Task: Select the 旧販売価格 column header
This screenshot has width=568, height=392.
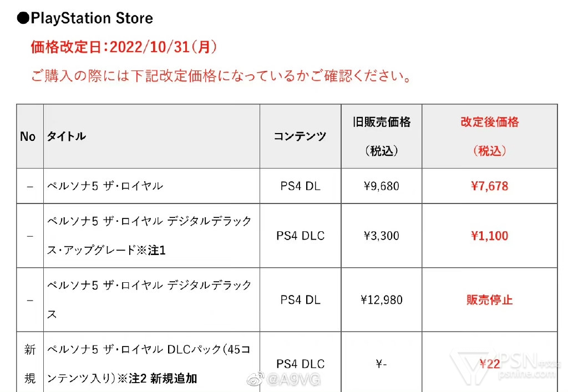Action: 382,123
